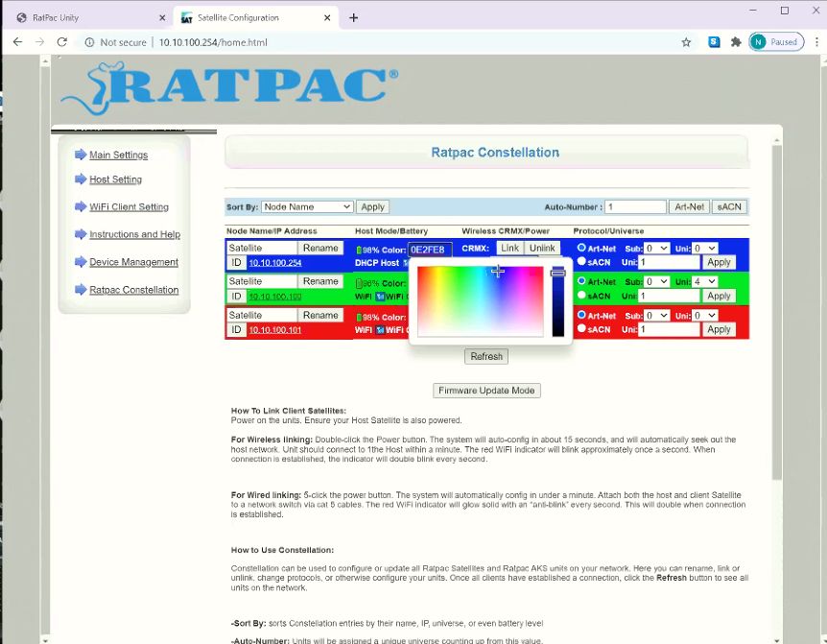Select Art-Net protocol for satellite 10.10.100.254
The height and width of the screenshot is (644, 827).
pyautogui.click(x=579, y=248)
